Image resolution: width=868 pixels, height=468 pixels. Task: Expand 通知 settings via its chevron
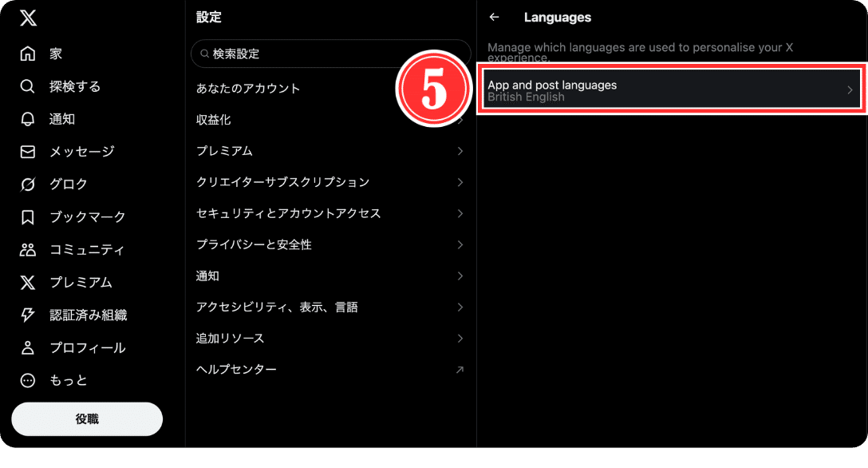(460, 276)
